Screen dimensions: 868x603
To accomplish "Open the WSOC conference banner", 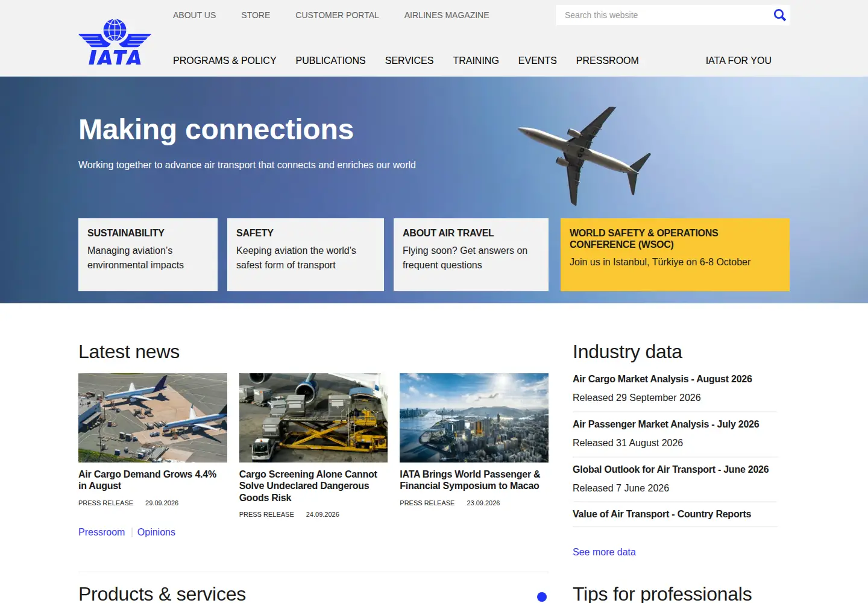I will (675, 254).
